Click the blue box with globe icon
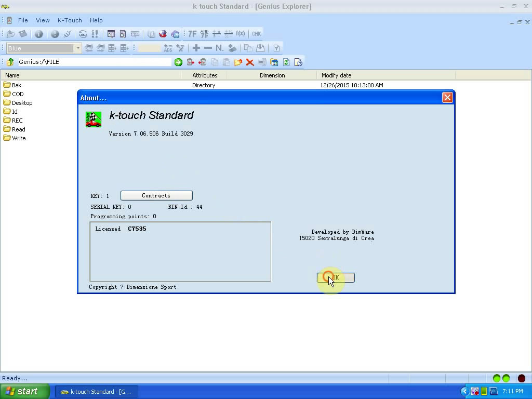 coord(175,34)
